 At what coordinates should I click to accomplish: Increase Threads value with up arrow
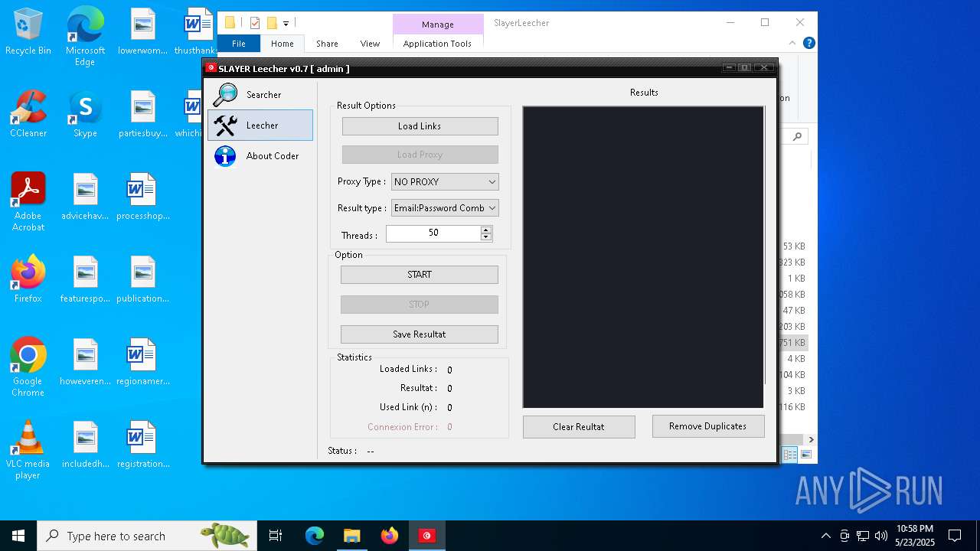485,230
